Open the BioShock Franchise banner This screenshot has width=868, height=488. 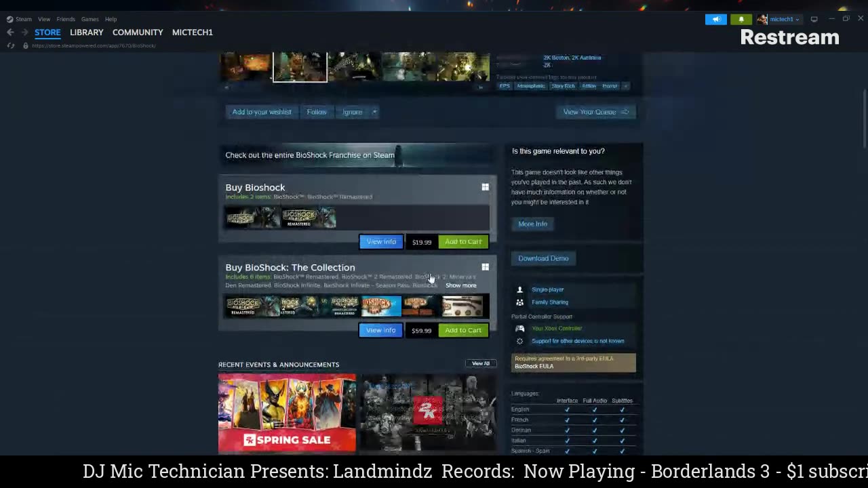(357, 155)
